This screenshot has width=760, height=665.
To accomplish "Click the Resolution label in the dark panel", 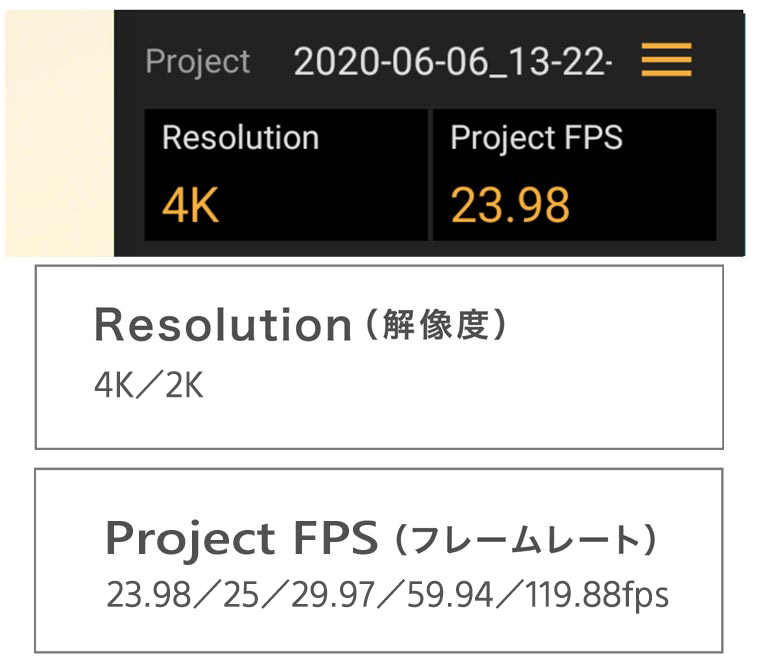I will point(240,137).
